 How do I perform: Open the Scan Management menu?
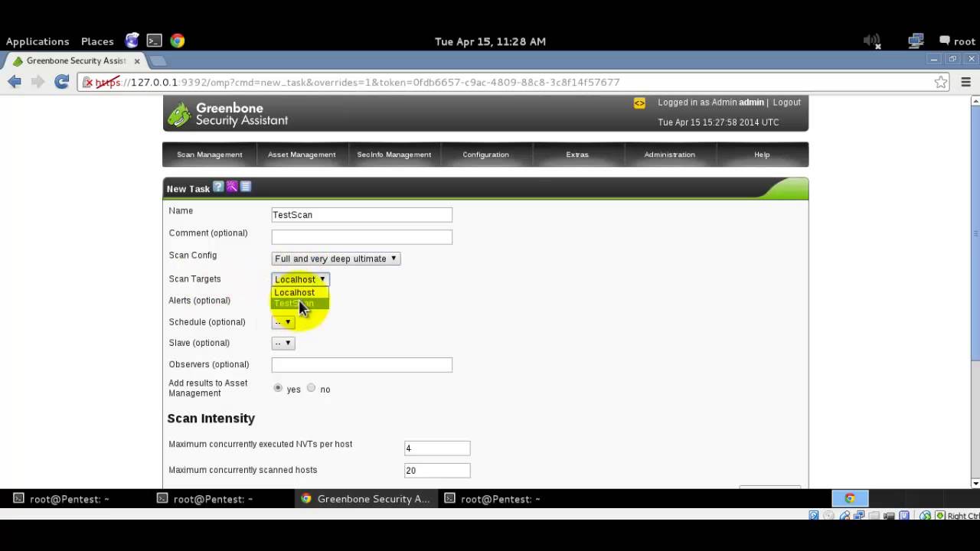pyautogui.click(x=209, y=155)
